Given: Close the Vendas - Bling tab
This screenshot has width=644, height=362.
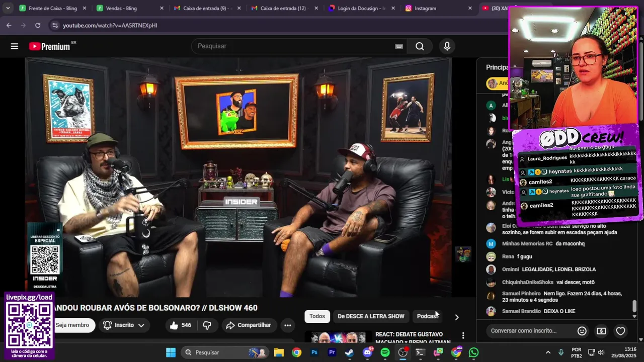Looking at the screenshot, I should 162,8.
